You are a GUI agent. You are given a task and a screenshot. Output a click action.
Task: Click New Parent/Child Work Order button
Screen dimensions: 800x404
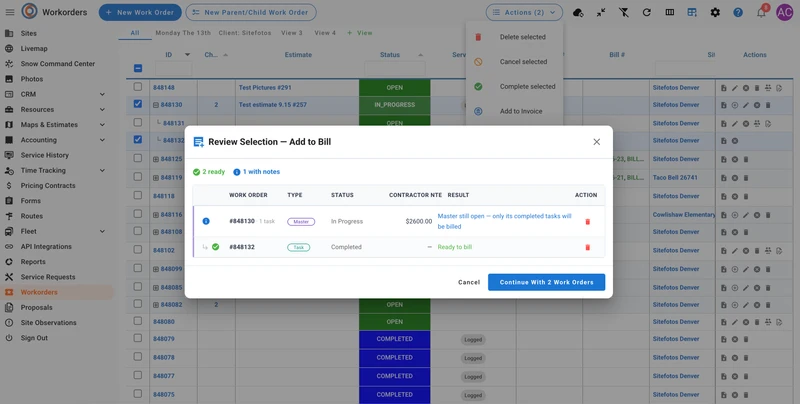251,12
